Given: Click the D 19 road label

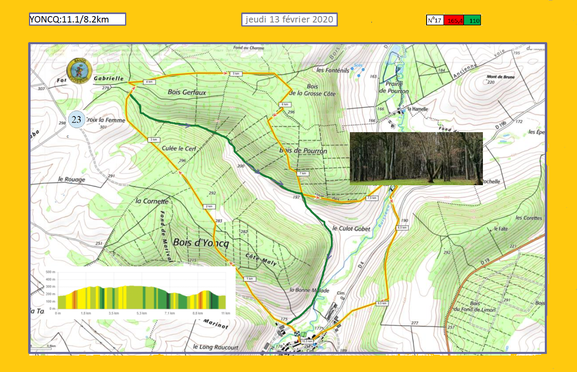Looking at the screenshot, I should pos(486,262).
